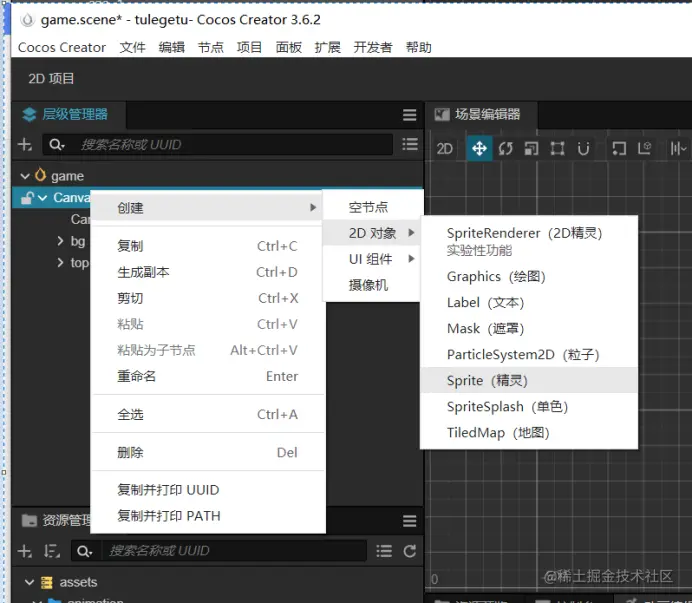Viewport: 692px width, 603px height.
Task: Create a SpriteSplash (单色) object
Action: click(529, 406)
